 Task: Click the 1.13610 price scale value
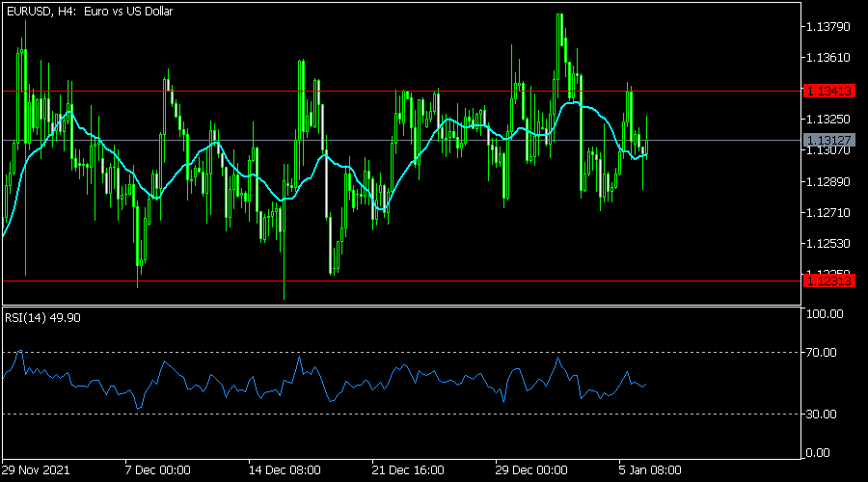827,58
